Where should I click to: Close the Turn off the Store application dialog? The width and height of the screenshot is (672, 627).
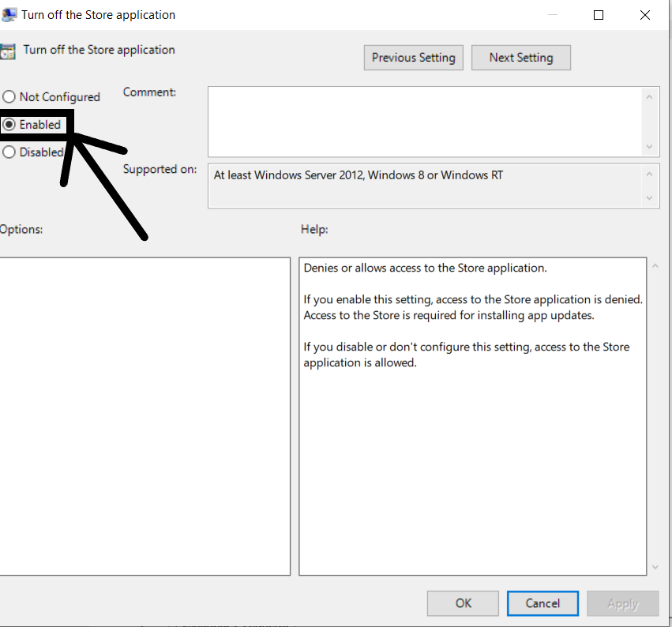pyautogui.click(x=644, y=15)
